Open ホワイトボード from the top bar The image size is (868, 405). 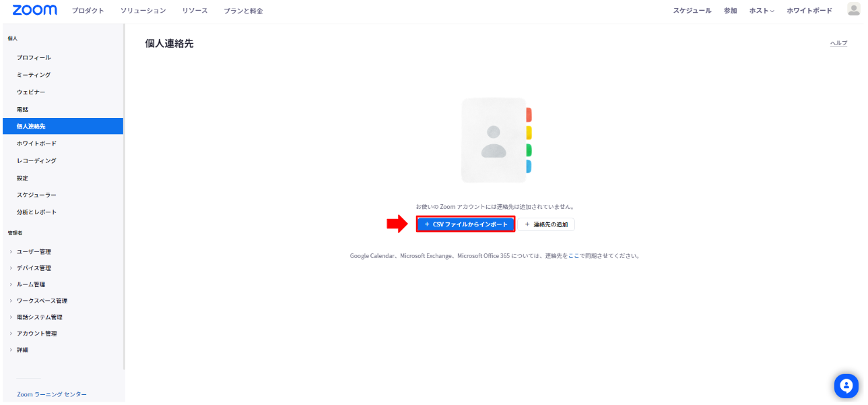(x=809, y=11)
